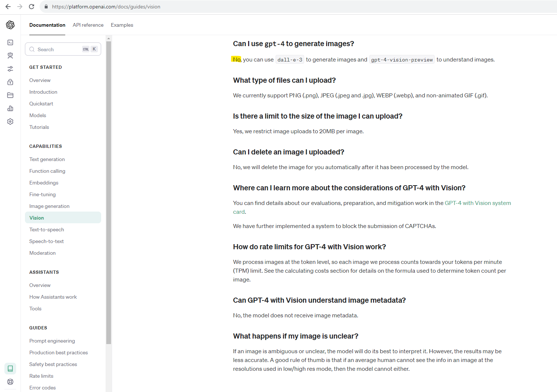557x392 pixels.
Task: Open the Usage bar chart icon
Action: click(x=10, y=108)
